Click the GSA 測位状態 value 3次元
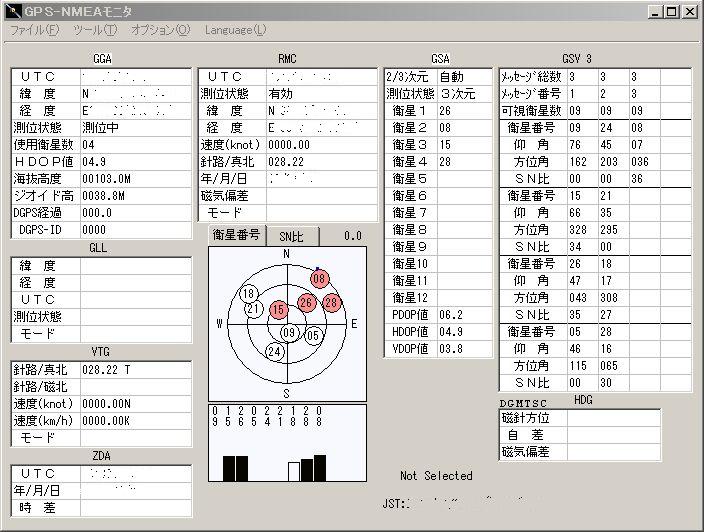Viewport: 704px width, 532px height. [458, 94]
